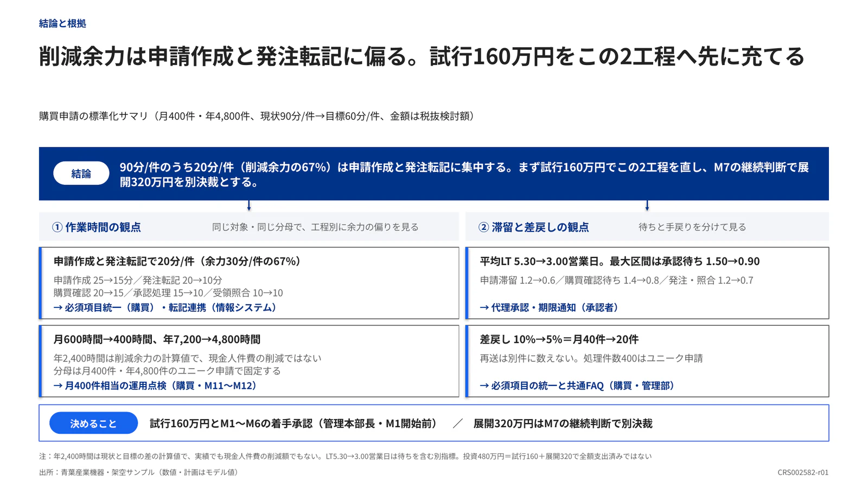The height and width of the screenshot is (488, 868).
Task: Click the heading '② 滞留と差戻しの観点'
Action: pyautogui.click(x=533, y=227)
